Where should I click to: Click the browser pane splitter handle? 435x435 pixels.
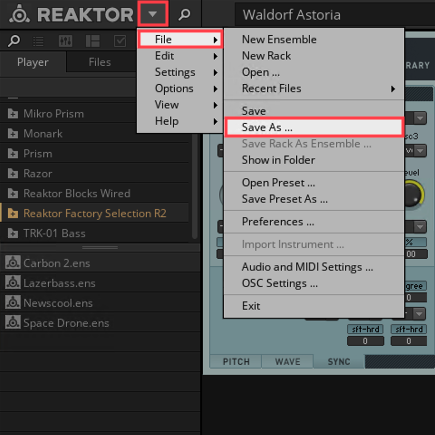(100, 248)
